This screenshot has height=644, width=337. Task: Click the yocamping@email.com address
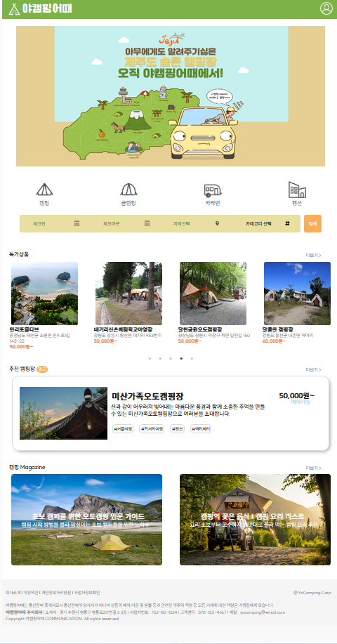[x=263, y=612]
